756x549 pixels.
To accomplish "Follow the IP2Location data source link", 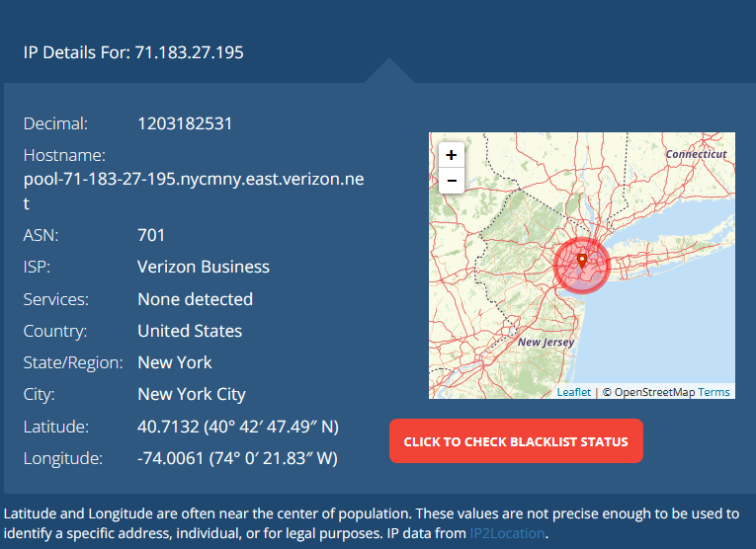I will click(506, 533).
